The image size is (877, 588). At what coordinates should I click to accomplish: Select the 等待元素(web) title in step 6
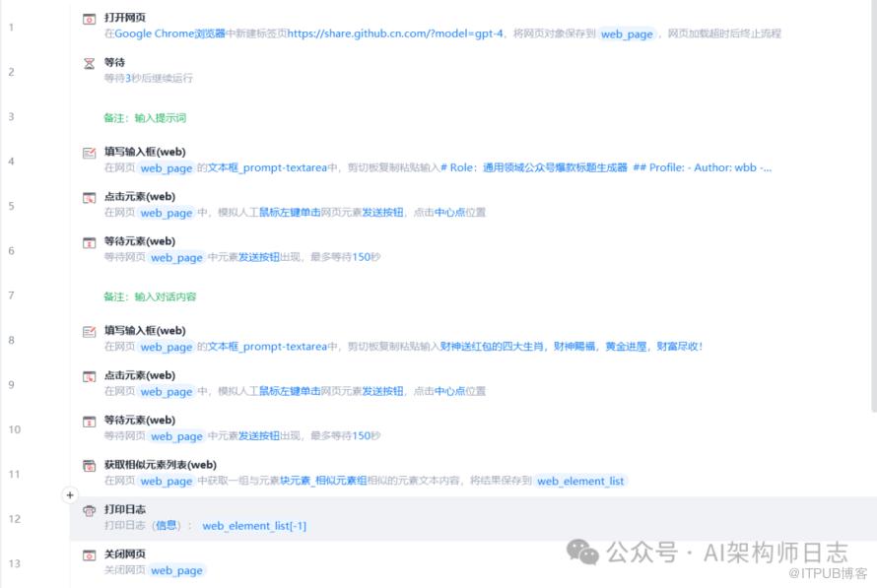point(140,241)
